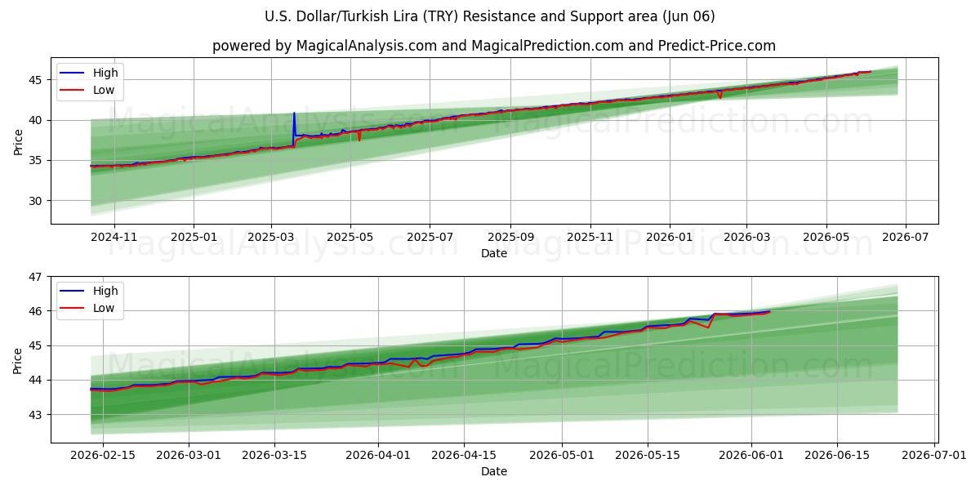Viewport: 980px width, 490px height.
Task: Click the red Low line sample in bottom legend
Action: [73, 308]
